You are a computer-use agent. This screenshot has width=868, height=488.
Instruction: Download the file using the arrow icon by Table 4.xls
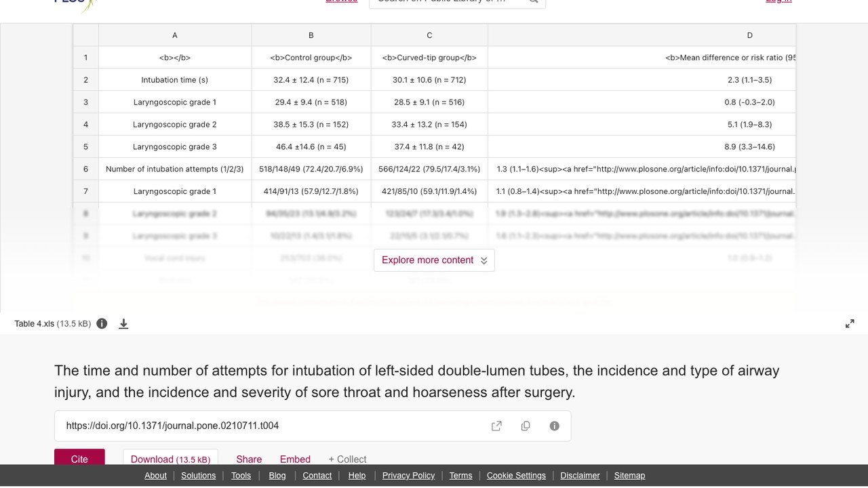pyautogui.click(x=123, y=324)
